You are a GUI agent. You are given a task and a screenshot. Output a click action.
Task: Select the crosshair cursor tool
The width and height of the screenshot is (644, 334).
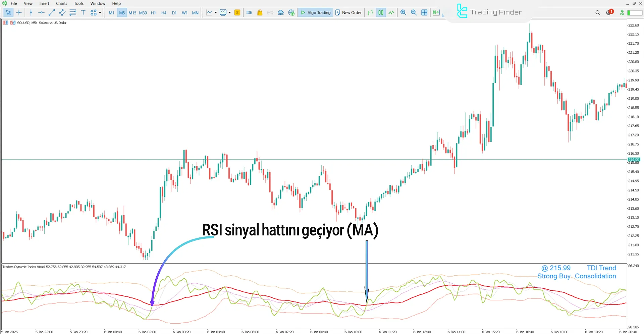point(19,13)
